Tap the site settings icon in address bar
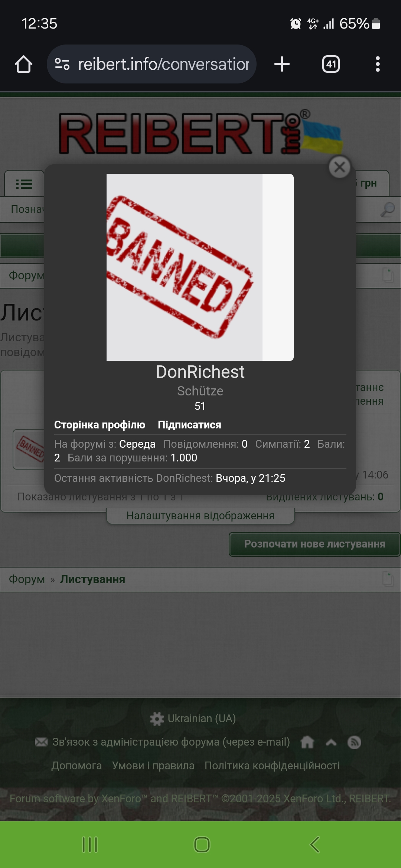 [62, 64]
